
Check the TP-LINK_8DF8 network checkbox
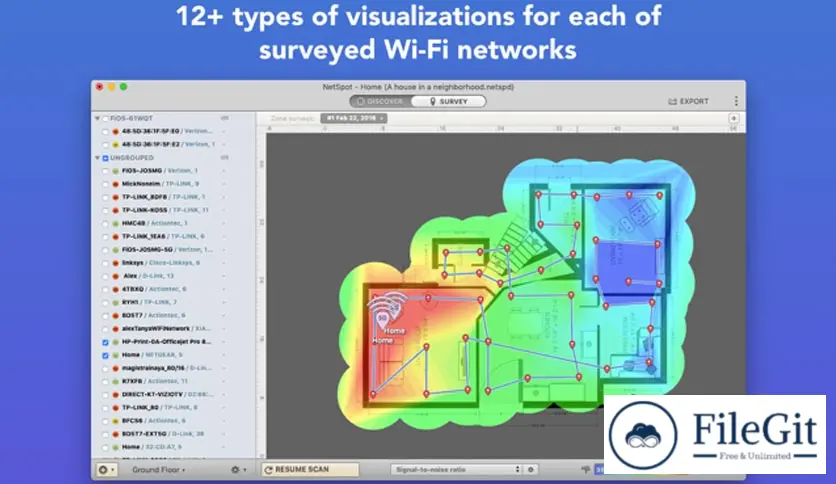[105, 197]
